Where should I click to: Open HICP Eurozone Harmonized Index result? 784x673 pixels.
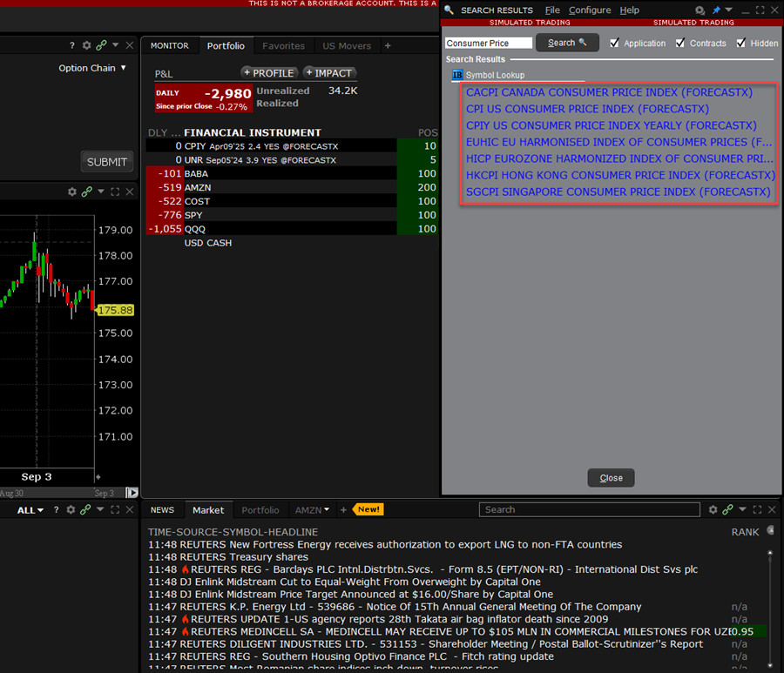click(x=619, y=158)
